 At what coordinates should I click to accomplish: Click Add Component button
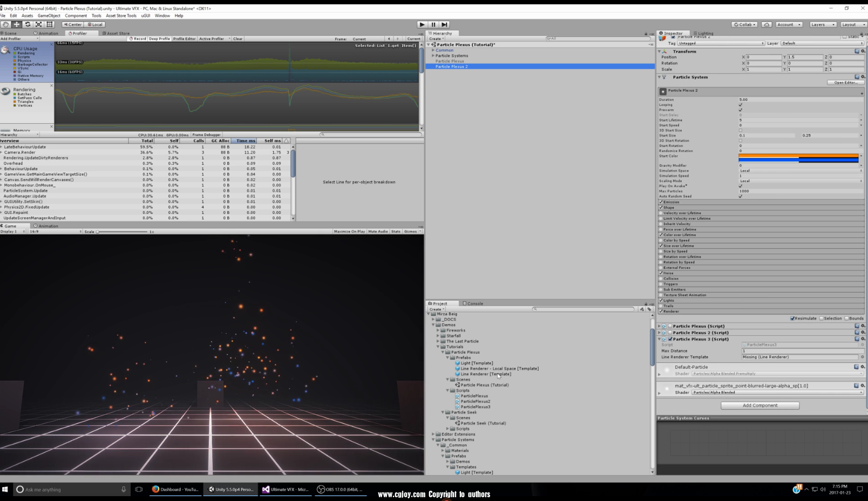(x=760, y=405)
